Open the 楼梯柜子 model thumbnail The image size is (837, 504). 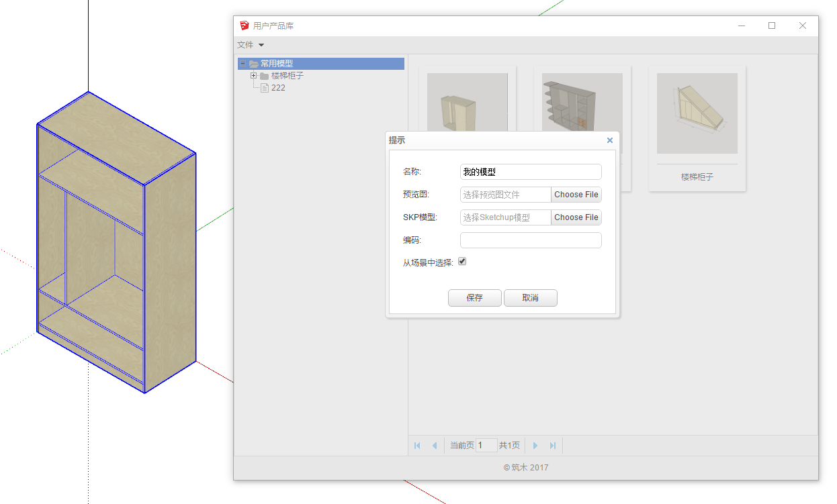tap(697, 113)
